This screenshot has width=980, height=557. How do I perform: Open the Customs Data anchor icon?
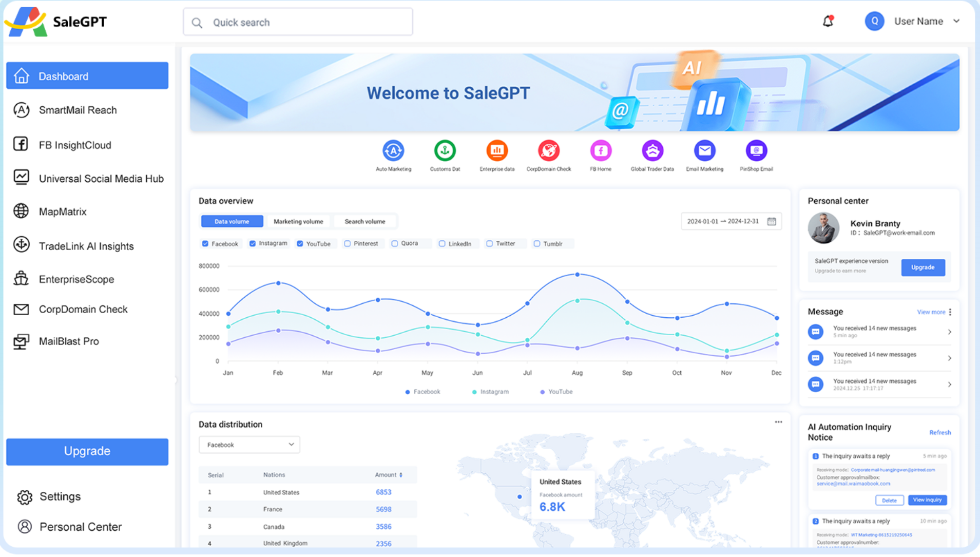point(445,151)
